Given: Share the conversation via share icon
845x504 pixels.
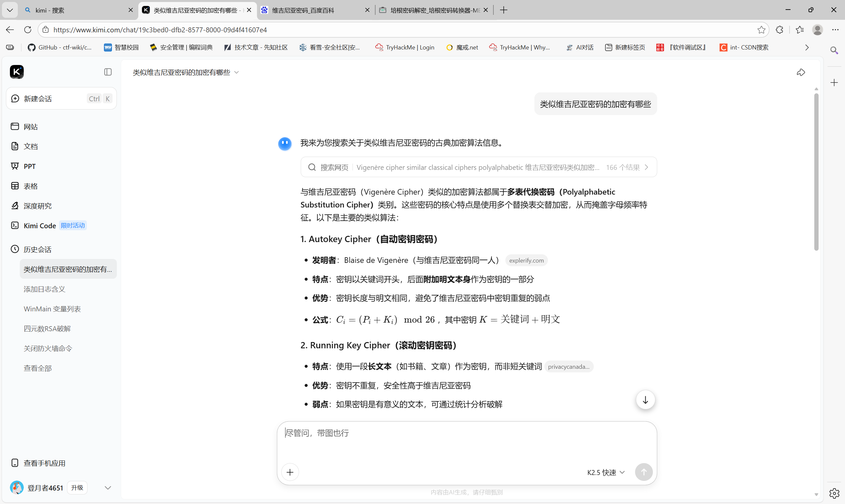Looking at the screenshot, I should tap(800, 72).
